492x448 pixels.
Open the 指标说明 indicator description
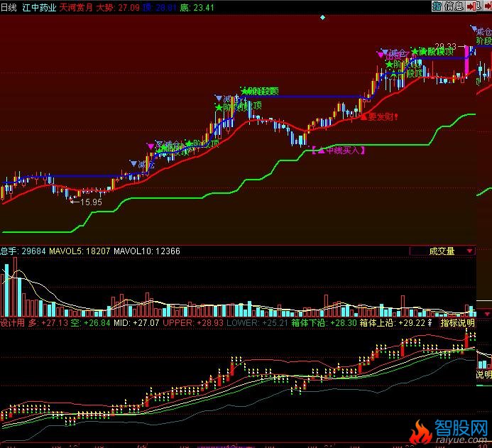[x=458, y=322]
